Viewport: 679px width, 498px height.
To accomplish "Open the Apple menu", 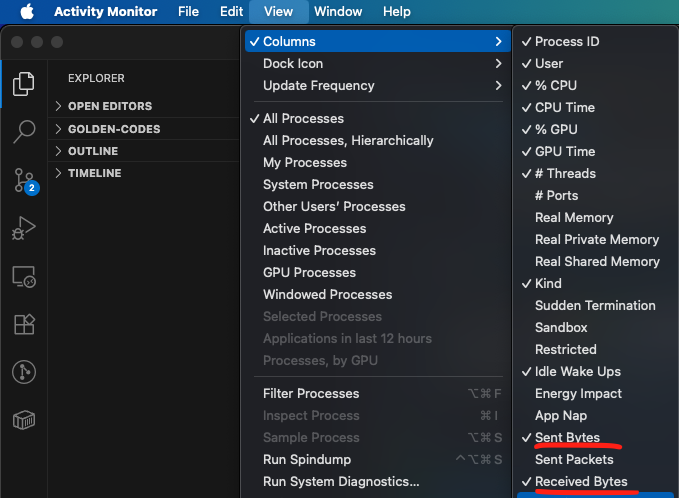I will click(x=27, y=11).
